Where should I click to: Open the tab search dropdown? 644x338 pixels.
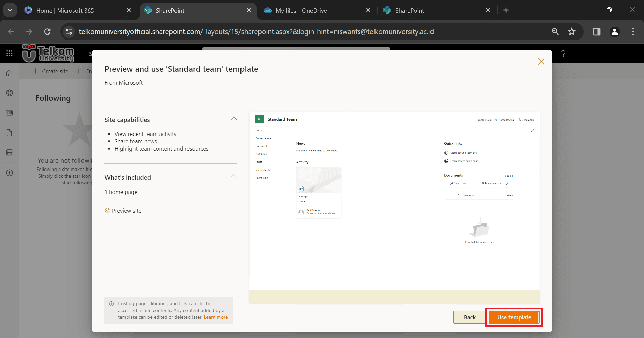coord(10,10)
